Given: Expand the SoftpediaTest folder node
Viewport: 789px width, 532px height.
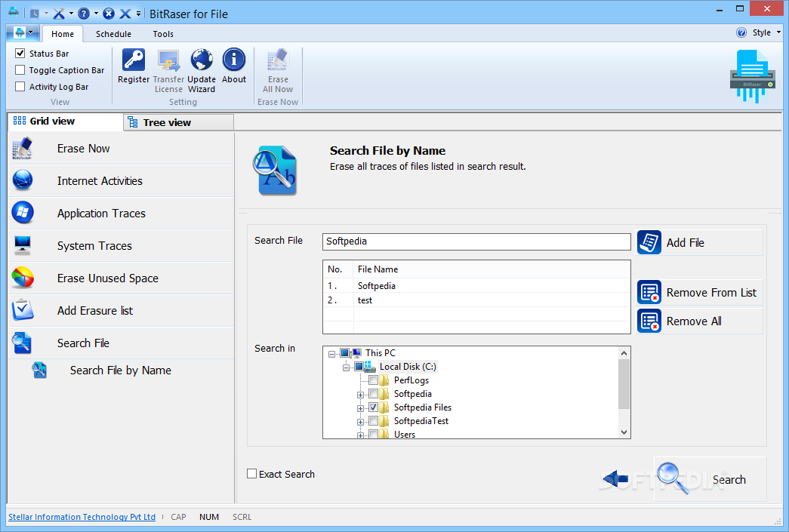Looking at the screenshot, I should (360, 422).
